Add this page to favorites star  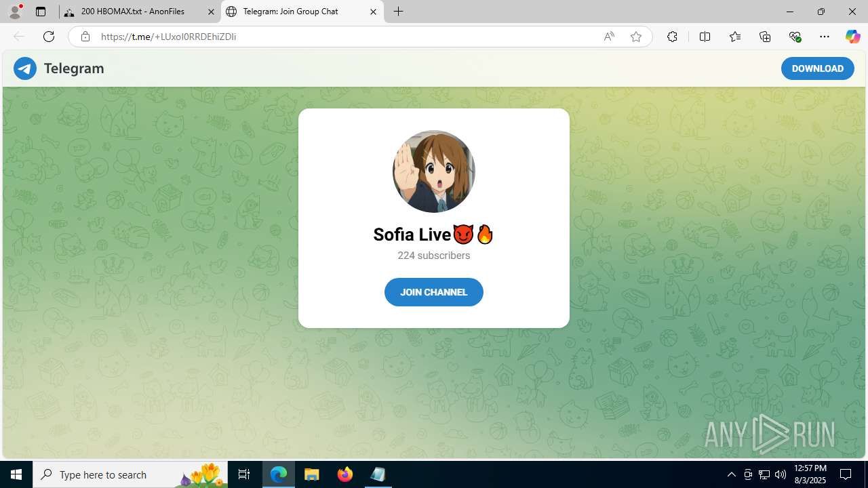pos(636,37)
